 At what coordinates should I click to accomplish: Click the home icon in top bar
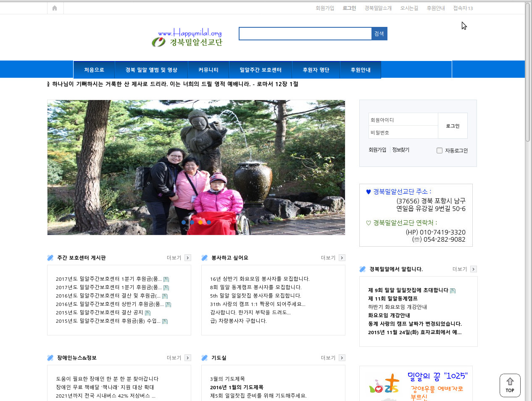[55, 8]
